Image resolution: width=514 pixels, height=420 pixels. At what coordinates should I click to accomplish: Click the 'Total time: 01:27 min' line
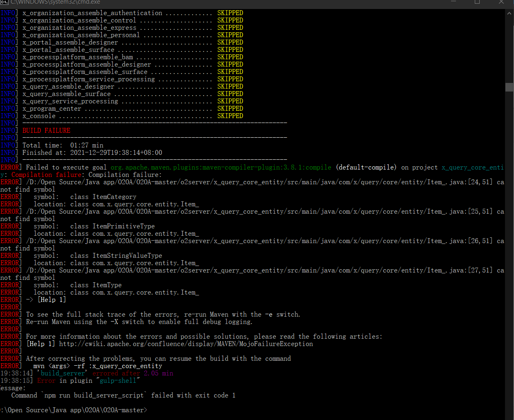click(x=63, y=145)
